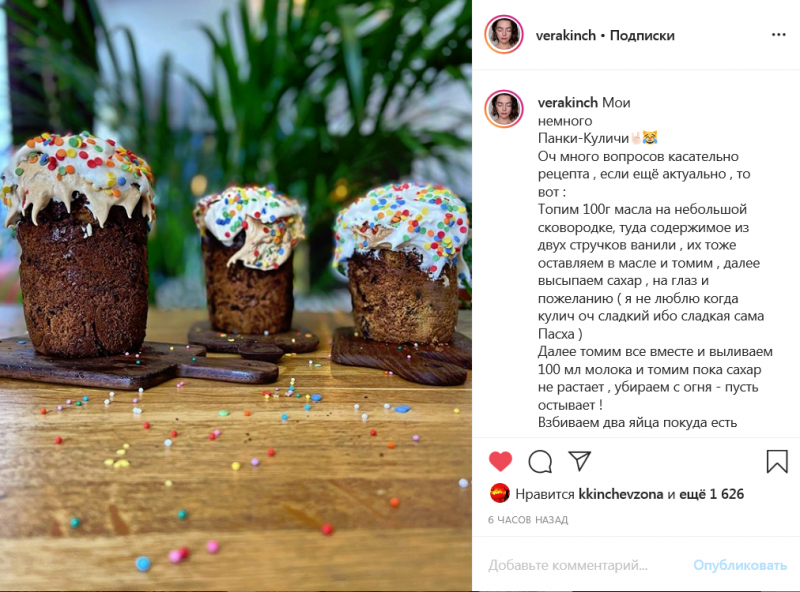Toggle Подписки following status
Image resolution: width=800 pixels, height=592 pixels.
[642, 35]
